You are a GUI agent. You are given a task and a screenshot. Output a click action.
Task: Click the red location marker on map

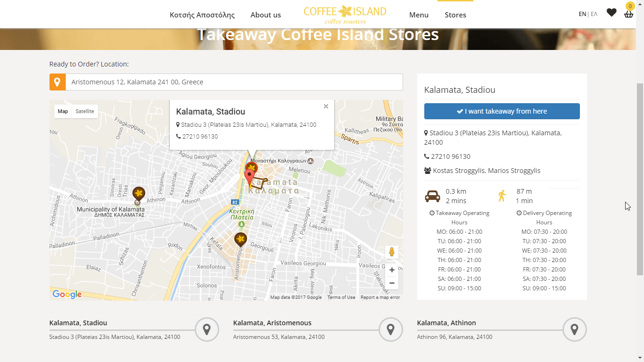250,178
